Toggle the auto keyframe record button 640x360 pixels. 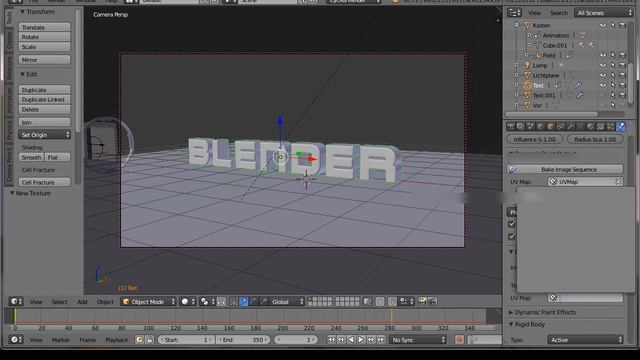tap(459, 340)
